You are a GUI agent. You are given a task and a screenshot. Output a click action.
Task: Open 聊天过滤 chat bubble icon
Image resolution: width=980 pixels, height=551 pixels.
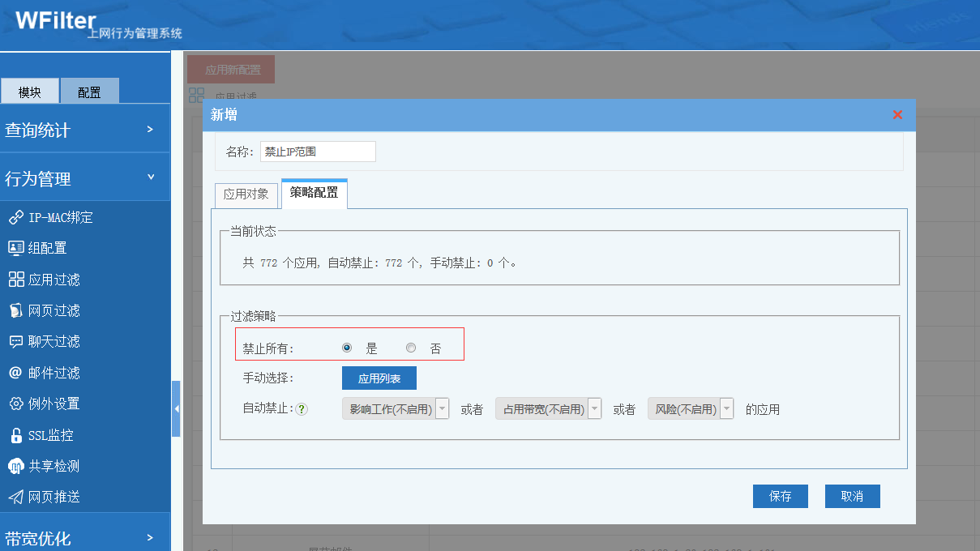pyautogui.click(x=15, y=341)
